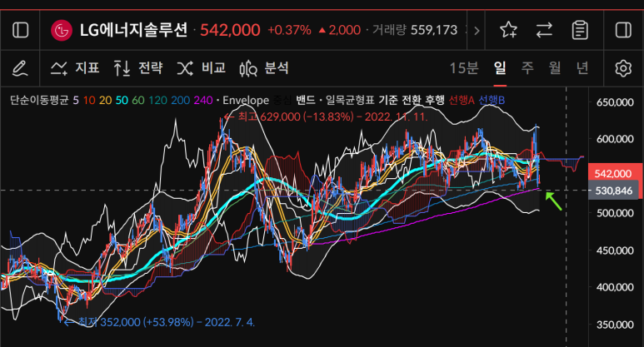Screen dimensions: 644x347
Task: Click the 최고 629,000 high marker
Action: (326, 116)
